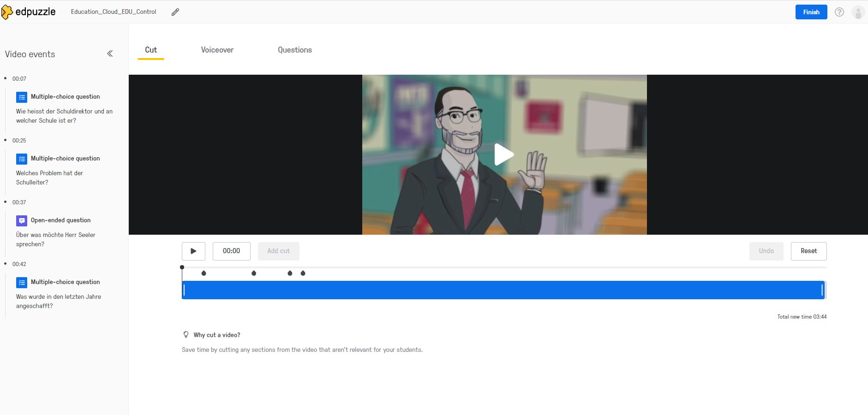Click the multiple-choice icon at 00:42
Viewport: 868px width, 415px height.
pyautogui.click(x=22, y=282)
